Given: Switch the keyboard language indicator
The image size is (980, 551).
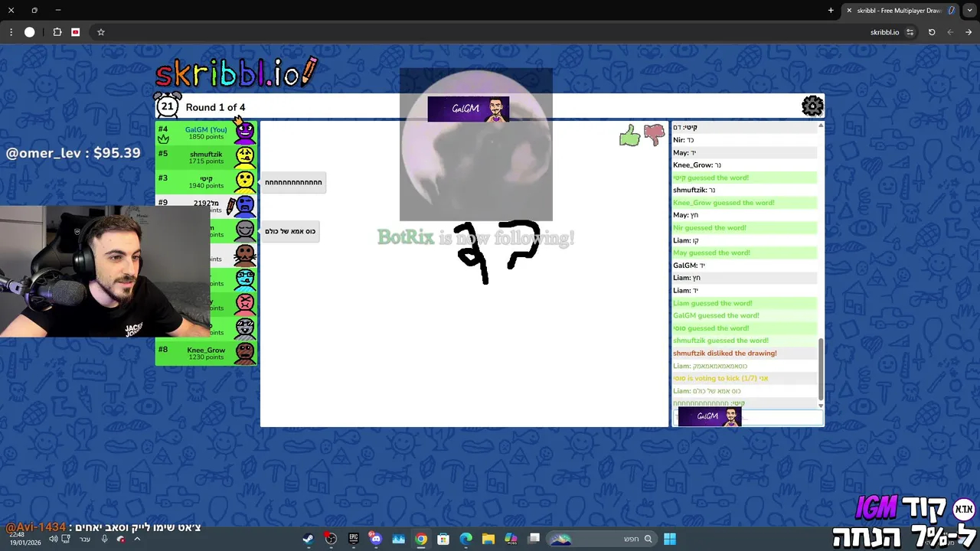Looking at the screenshot, I should click(x=85, y=539).
